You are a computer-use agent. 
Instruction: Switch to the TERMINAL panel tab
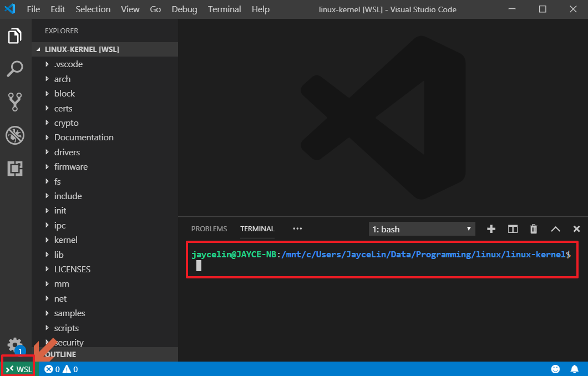click(x=257, y=228)
